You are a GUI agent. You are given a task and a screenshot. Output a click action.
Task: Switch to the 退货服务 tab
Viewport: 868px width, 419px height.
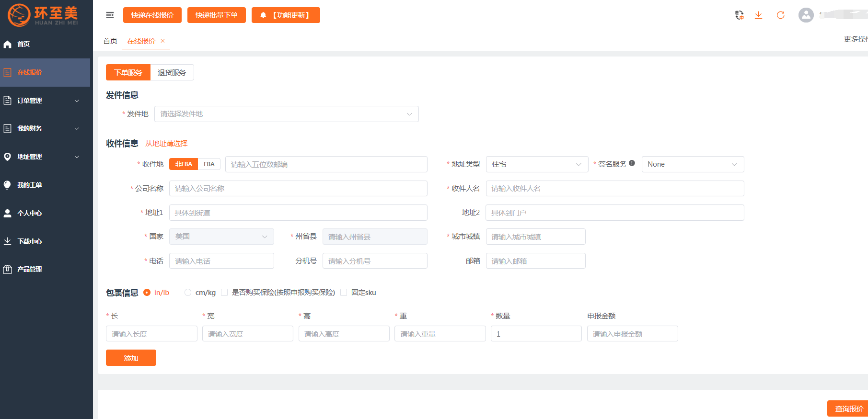pos(172,72)
